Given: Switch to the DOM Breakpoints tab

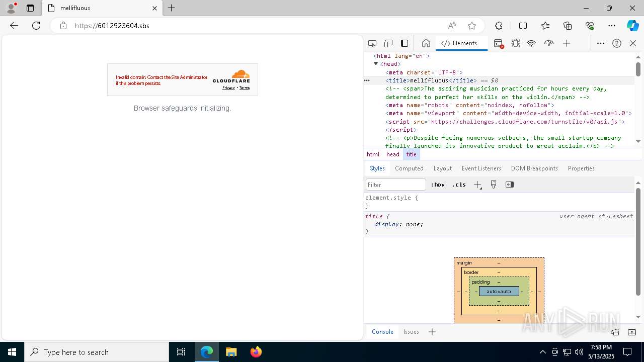Looking at the screenshot, I should point(534,168).
